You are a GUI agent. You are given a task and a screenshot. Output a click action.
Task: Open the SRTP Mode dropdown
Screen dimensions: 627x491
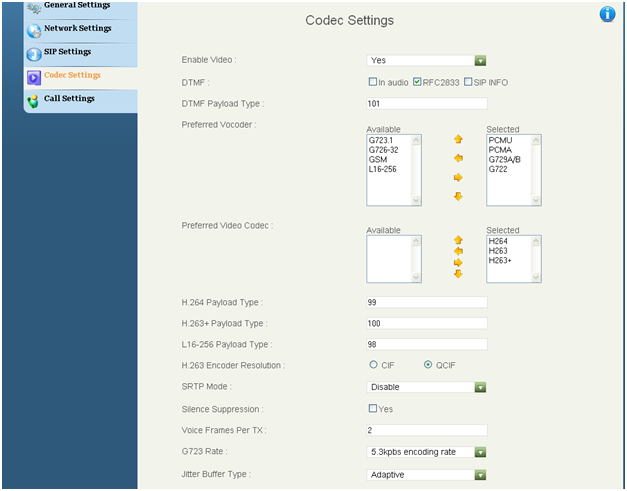pyautogui.click(x=426, y=387)
